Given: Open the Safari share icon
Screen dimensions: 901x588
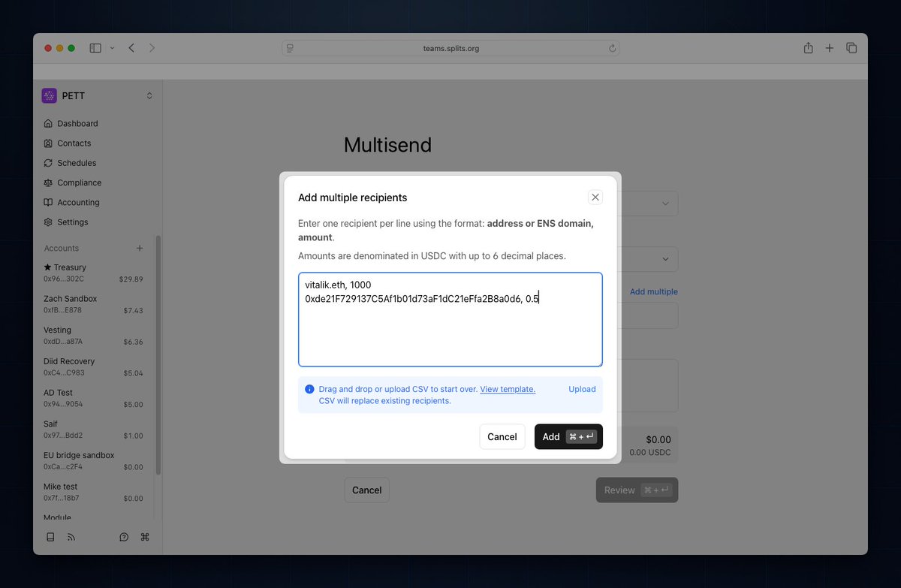Looking at the screenshot, I should [809, 48].
